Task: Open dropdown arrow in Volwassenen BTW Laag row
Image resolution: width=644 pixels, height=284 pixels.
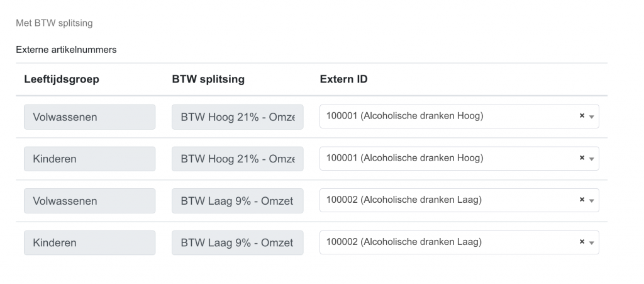Action: click(592, 200)
